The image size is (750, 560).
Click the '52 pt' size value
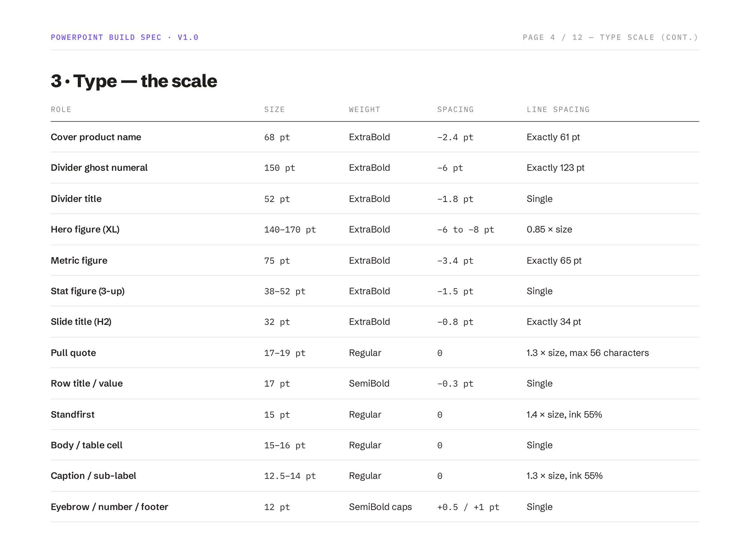click(277, 199)
